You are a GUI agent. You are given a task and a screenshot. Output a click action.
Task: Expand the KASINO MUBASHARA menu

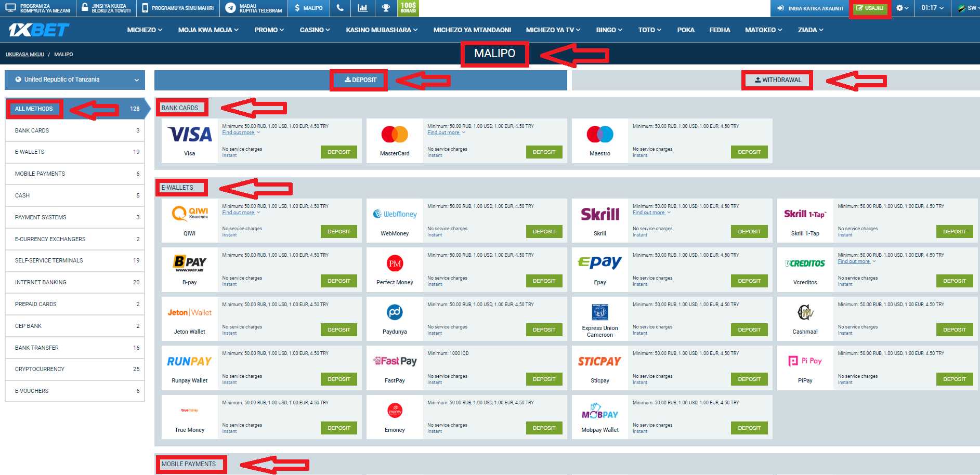click(x=382, y=30)
